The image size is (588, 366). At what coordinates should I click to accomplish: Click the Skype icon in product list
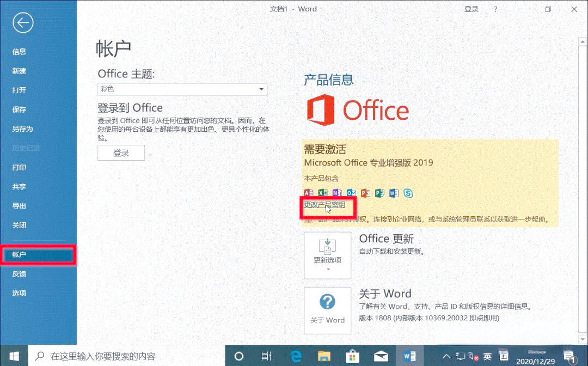pyautogui.click(x=408, y=193)
